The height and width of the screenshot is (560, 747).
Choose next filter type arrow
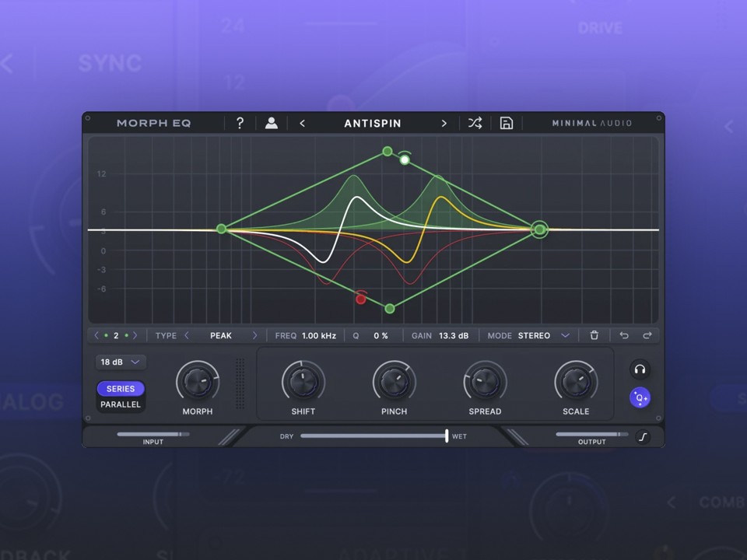pos(254,335)
